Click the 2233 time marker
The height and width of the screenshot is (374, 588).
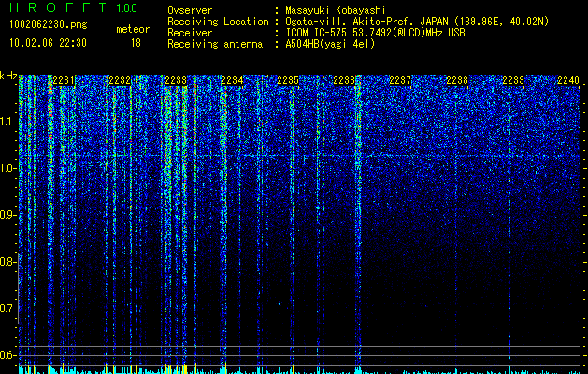[x=176, y=80]
